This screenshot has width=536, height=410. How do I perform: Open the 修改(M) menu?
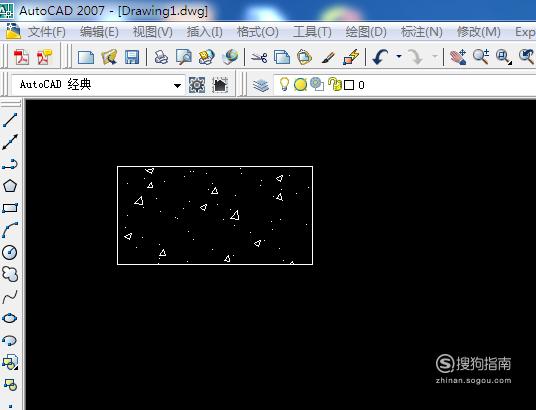pos(479,32)
